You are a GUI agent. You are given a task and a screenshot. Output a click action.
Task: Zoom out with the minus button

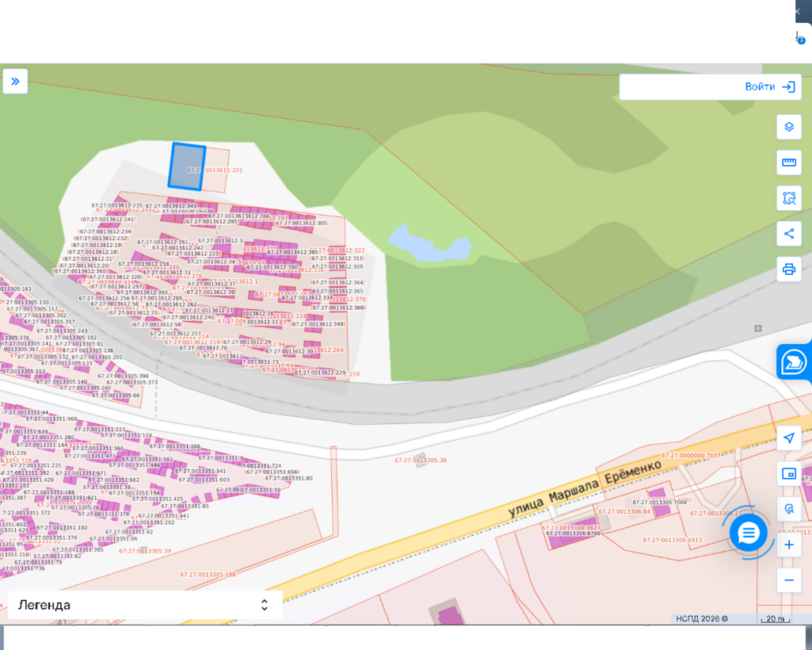click(789, 580)
